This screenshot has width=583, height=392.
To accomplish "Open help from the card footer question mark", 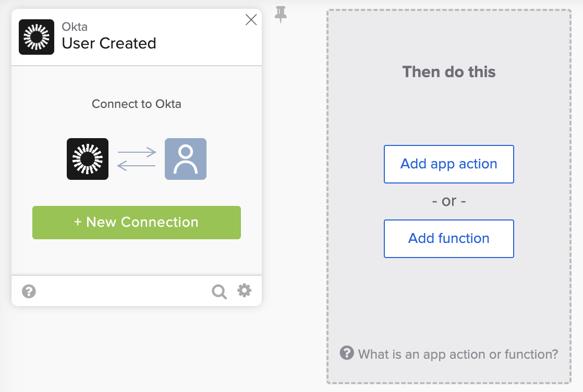I will (29, 291).
